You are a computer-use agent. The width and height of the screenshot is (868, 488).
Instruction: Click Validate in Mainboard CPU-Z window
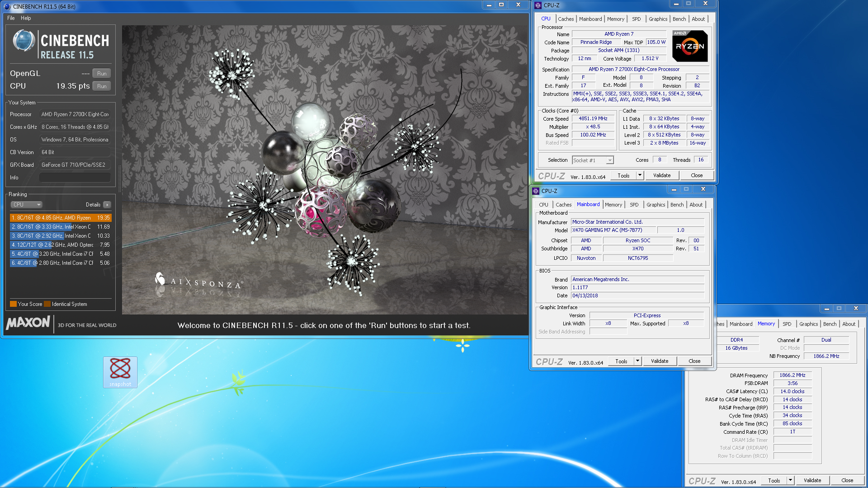tap(659, 361)
